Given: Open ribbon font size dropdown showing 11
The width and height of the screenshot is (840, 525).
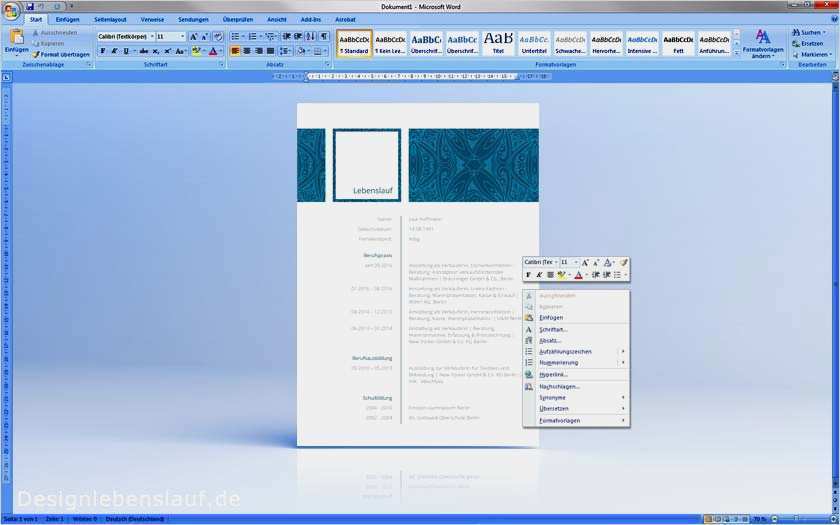Looking at the screenshot, I should [x=183, y=36].
